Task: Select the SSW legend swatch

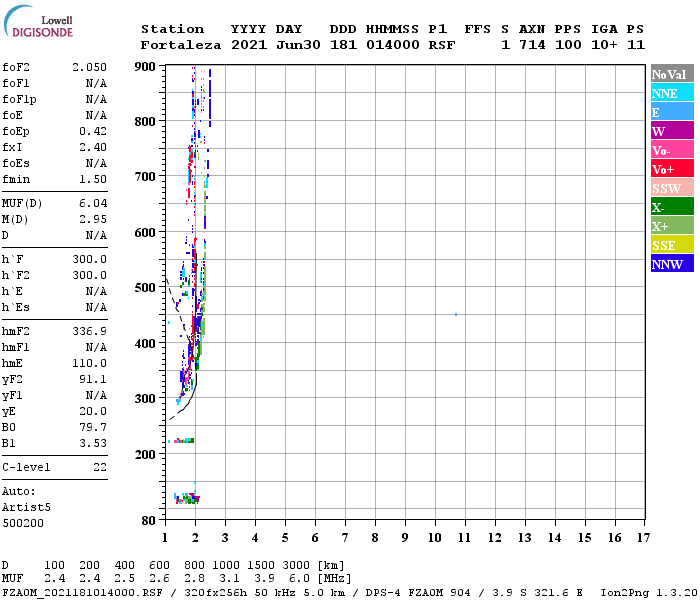Action: pyautogui.click(x=672, y=188)
